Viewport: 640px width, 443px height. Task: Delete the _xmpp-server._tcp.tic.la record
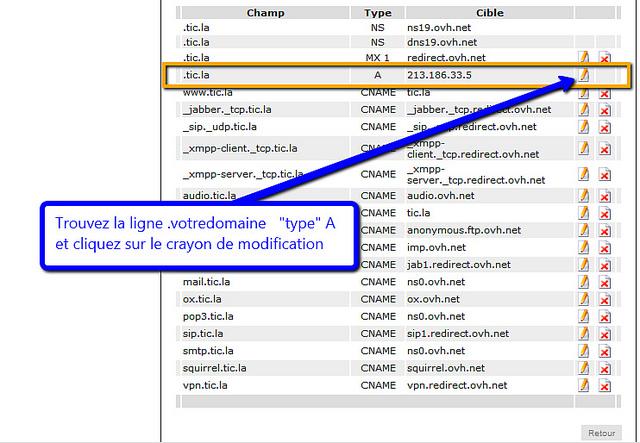coord(605,175)
